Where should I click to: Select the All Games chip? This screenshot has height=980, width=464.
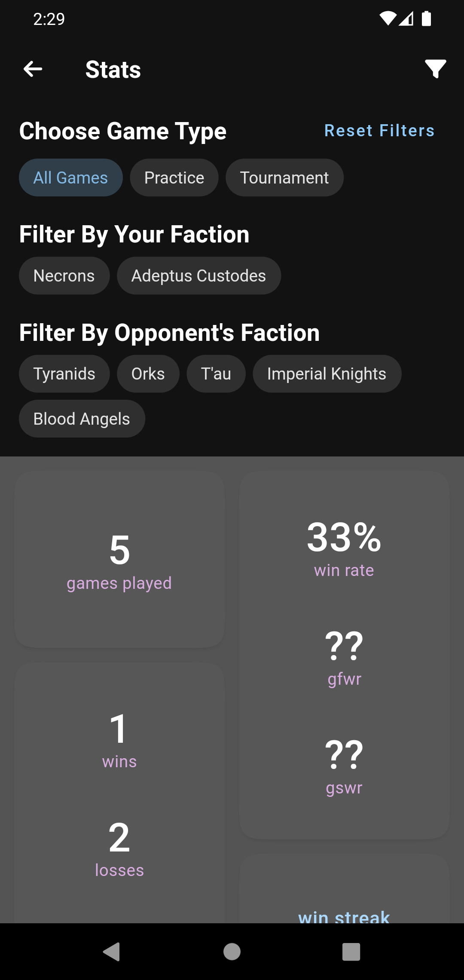point(71,178)
